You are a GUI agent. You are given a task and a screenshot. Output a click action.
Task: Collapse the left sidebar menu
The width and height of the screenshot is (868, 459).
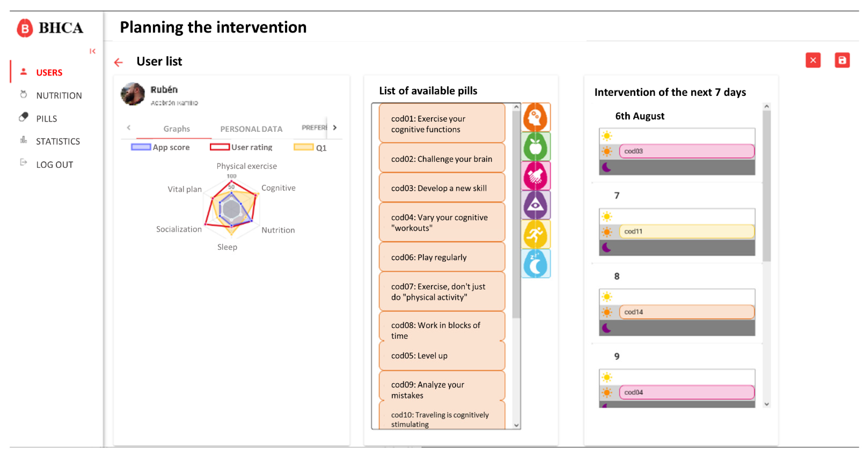(93, 51)
